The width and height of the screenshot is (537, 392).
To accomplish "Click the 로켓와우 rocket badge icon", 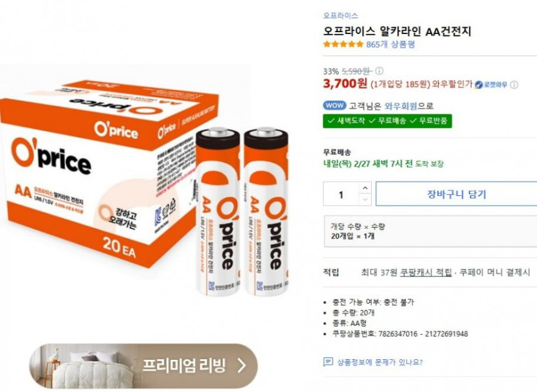I will (478, 85).
